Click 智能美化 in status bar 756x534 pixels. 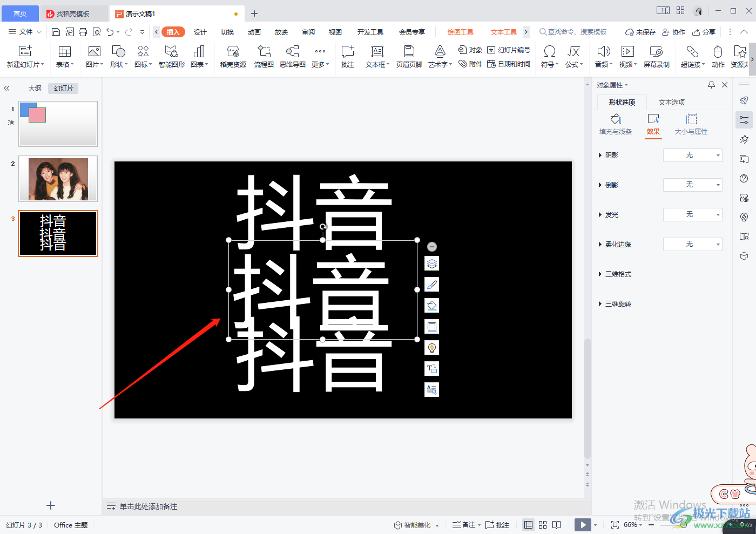tap(413, 525)
